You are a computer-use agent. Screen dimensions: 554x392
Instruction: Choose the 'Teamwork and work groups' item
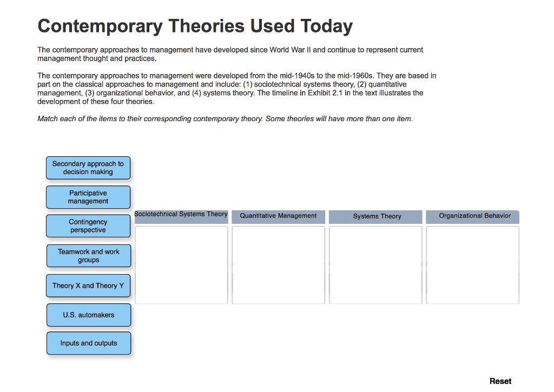88,255
